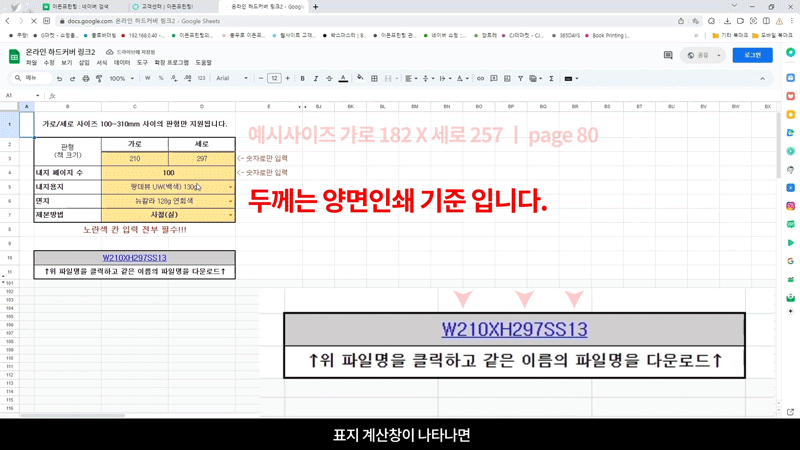
Task: Click the 공유 share button
Action: [703, 55]
